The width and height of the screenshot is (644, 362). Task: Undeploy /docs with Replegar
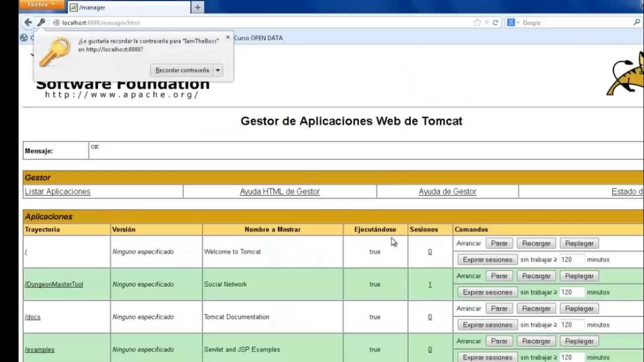(579, 309)
